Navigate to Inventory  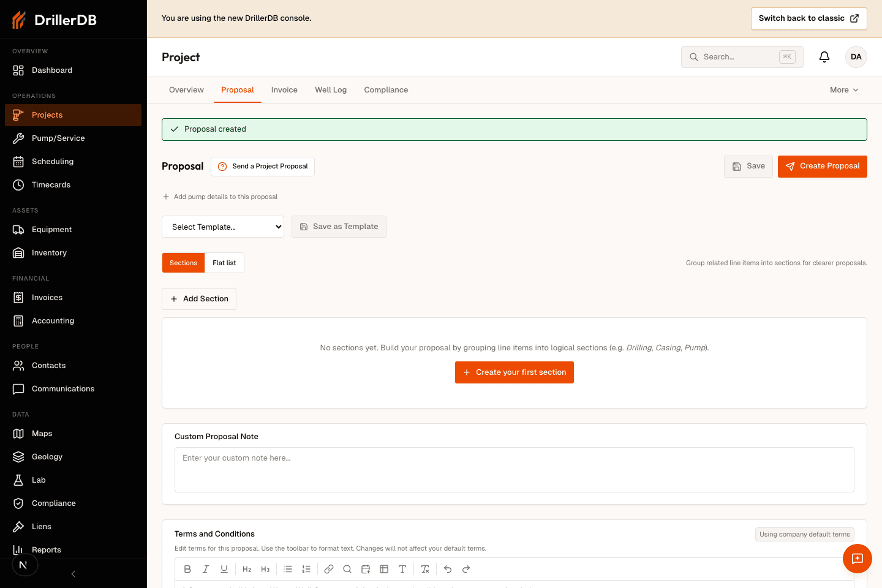[73, 253]
